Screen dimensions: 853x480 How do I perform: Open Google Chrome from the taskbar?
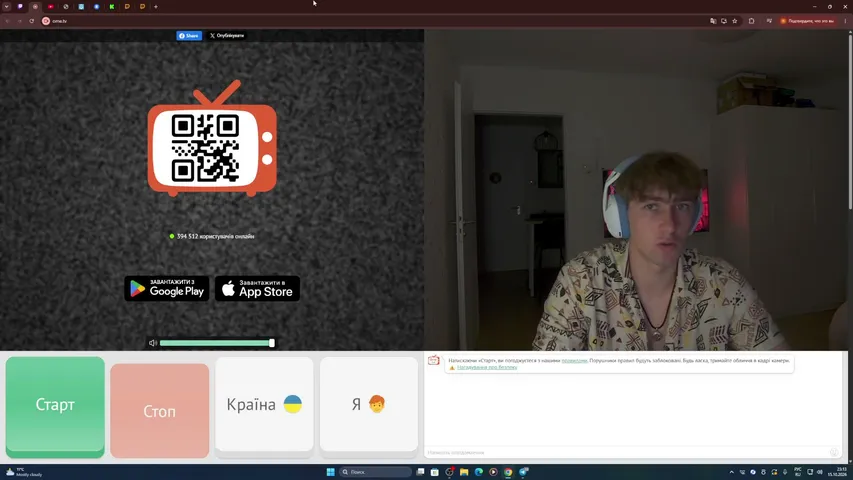point(508,472)
